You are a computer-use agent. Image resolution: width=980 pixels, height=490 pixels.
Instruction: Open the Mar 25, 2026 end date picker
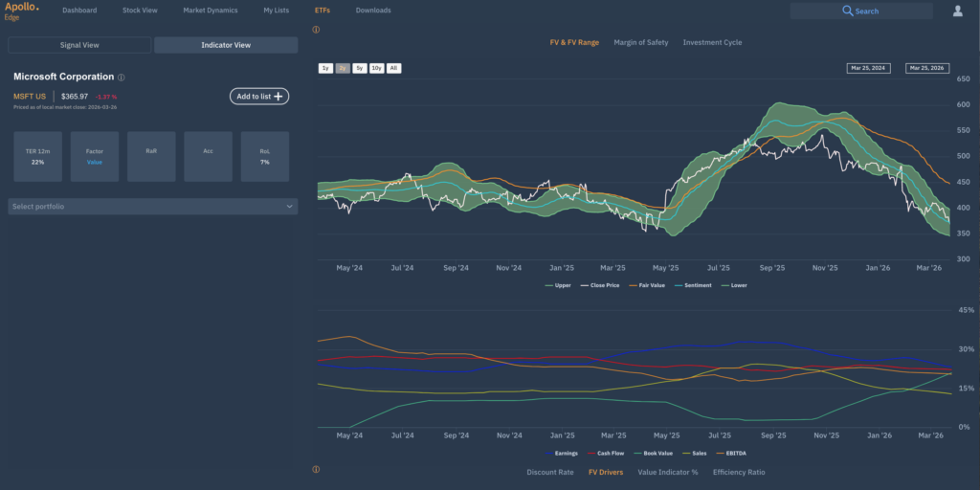(x=925, y=68)
